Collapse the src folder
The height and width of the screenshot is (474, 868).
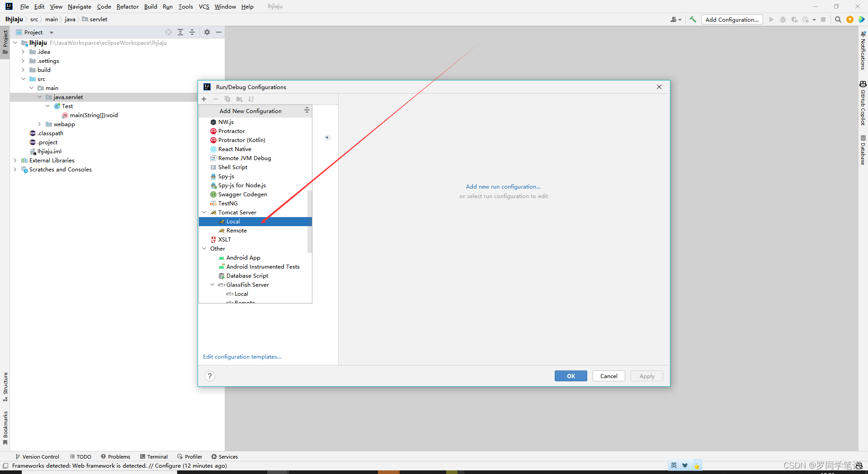[x=23, y=79]
